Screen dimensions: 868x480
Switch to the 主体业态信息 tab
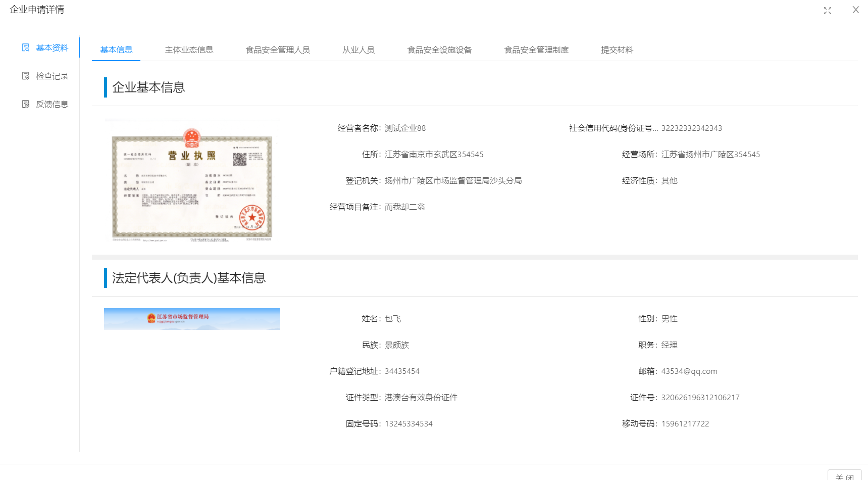189,50
